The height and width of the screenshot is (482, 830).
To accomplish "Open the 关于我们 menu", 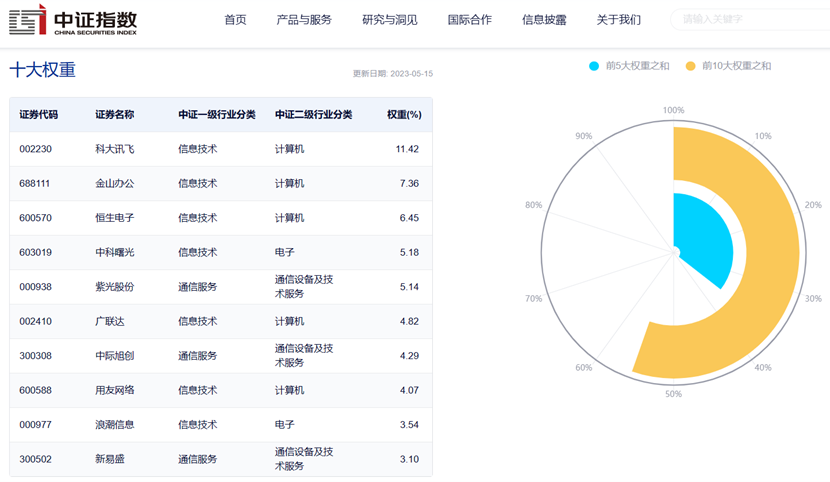I will pos(619,20).
